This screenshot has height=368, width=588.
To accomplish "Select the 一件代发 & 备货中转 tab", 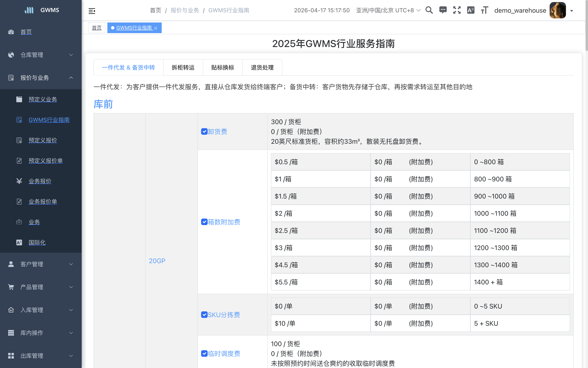I will tap(128, 67).
